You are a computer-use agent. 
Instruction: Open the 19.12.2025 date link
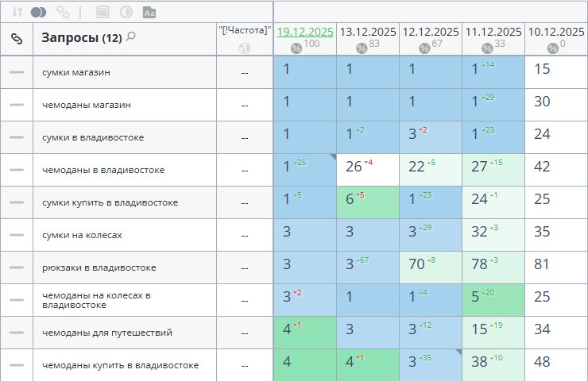[x=304, y=32]
